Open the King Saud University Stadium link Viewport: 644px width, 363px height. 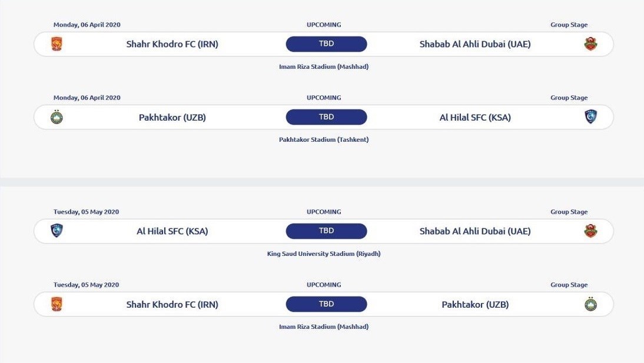324,253
